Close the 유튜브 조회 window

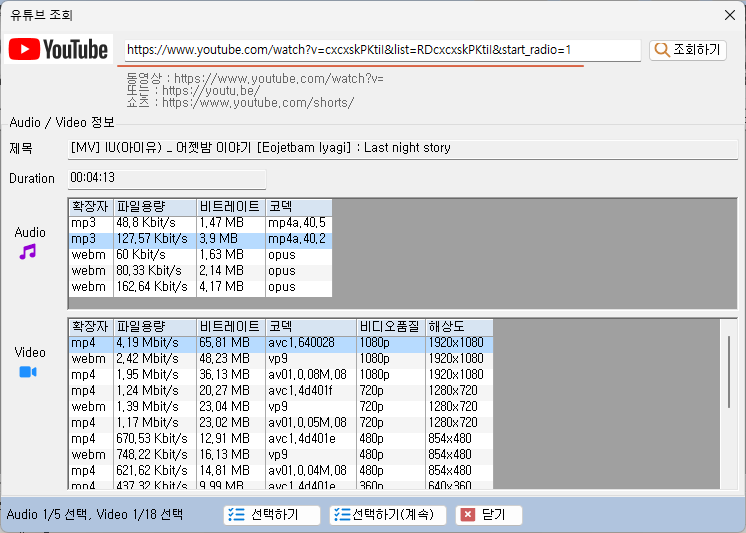[x=730, y=15]
